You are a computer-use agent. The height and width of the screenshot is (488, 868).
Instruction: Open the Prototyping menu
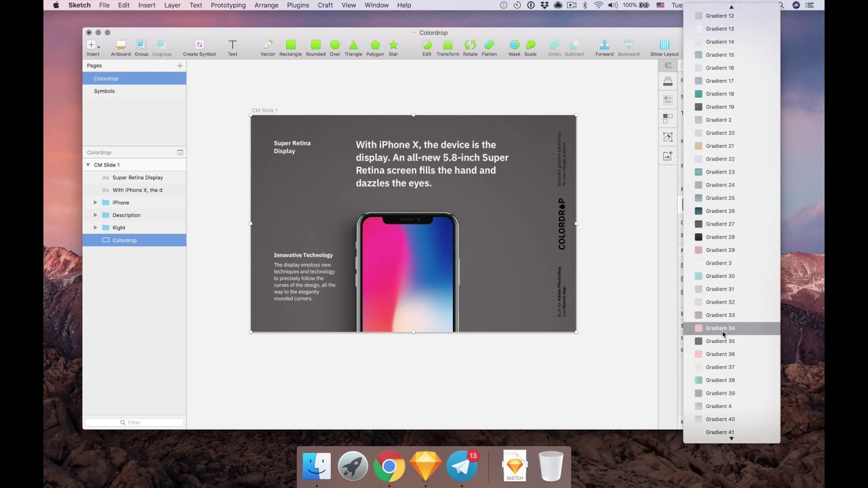(x=228, y=5)
